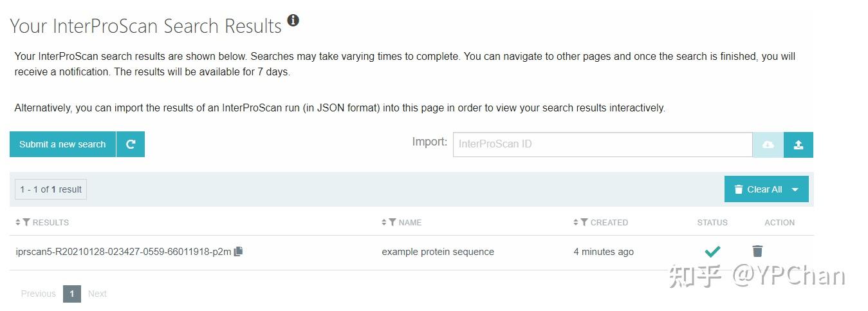Sort the Results column with arrows
868x311 pixels.
point(18,222)
